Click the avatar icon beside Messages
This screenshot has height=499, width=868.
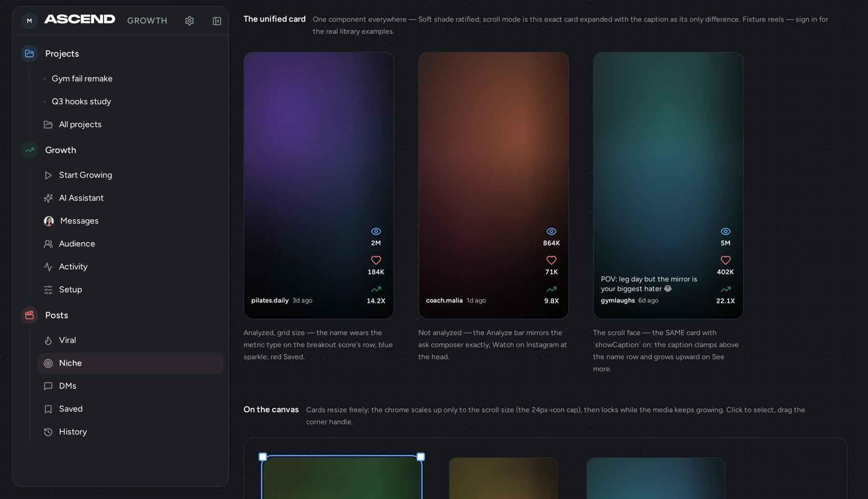pyautogui.click(x=49, y=221)
